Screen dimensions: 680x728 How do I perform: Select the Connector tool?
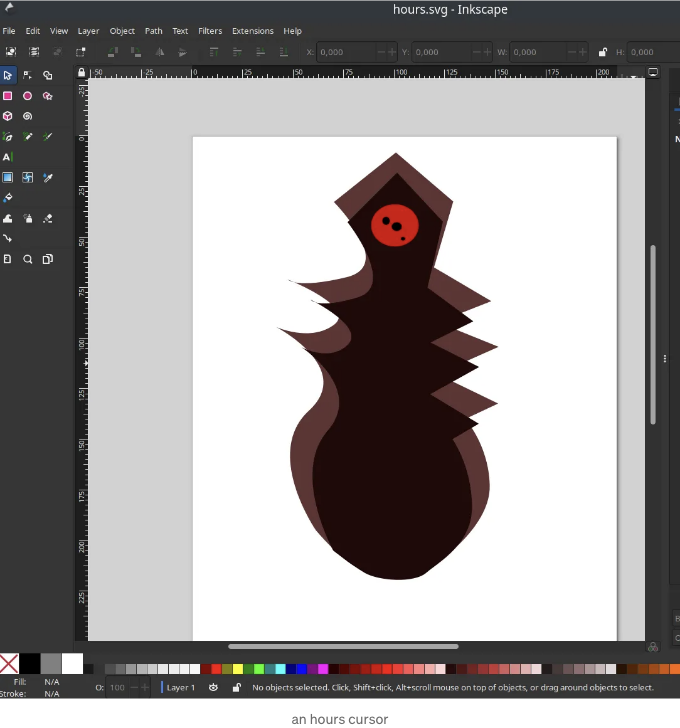(8, 239)
